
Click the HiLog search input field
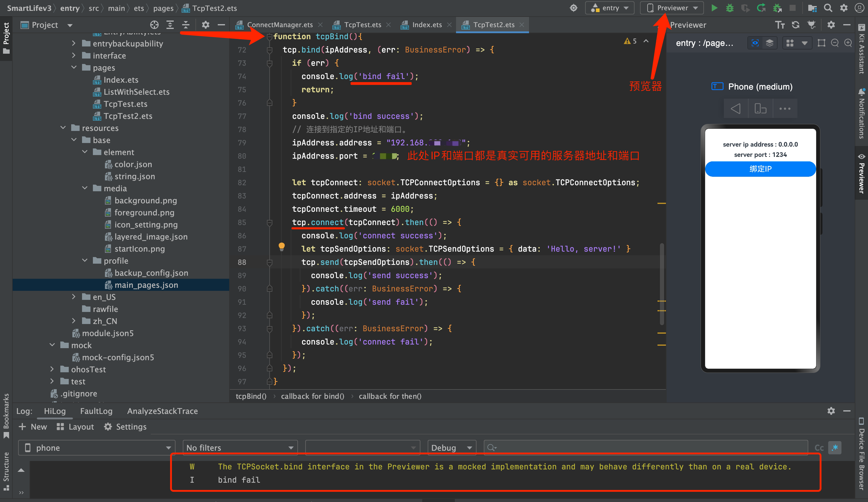point(645,448)
